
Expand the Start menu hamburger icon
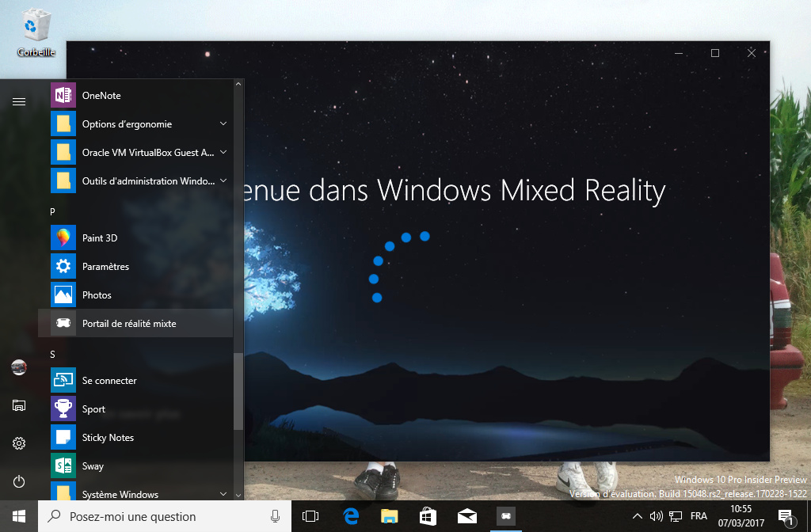click(19, 101)
